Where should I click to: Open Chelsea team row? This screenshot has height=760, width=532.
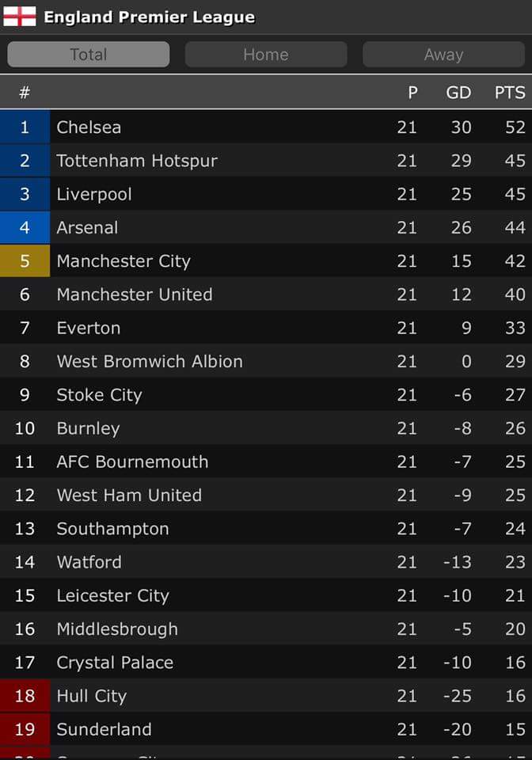click(x=89, y=127)
